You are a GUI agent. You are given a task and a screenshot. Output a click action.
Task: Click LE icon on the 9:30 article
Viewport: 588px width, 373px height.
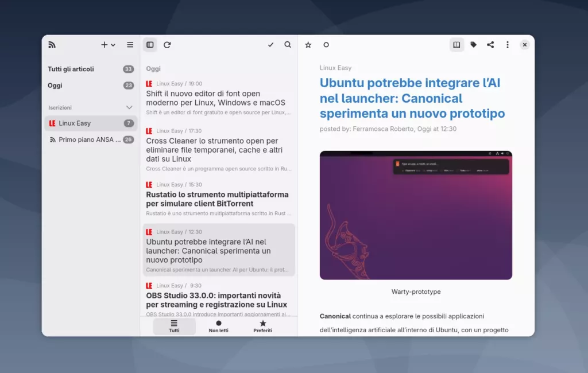pyautogui.click(x=149, y=286)
